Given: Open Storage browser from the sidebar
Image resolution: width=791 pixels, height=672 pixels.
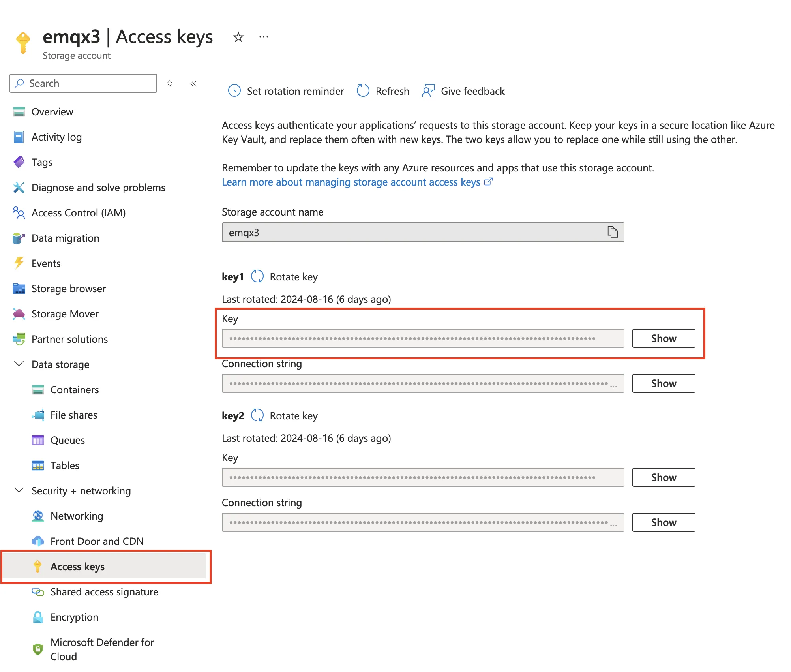Looking at the screenshot, I should point(68,289).
